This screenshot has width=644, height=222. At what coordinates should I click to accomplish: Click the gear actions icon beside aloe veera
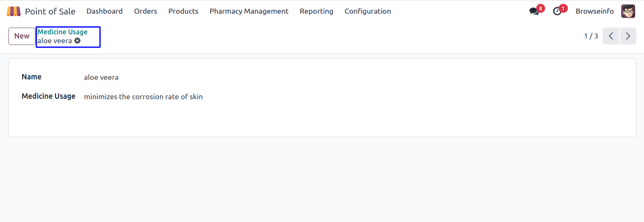pyautogui.click(x=77, y=41)
